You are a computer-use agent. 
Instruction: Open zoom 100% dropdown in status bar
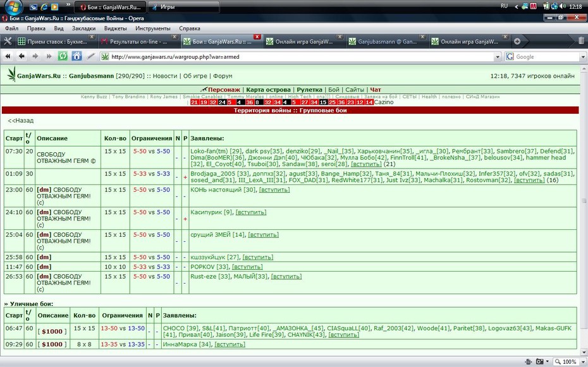tap(582, 361)
